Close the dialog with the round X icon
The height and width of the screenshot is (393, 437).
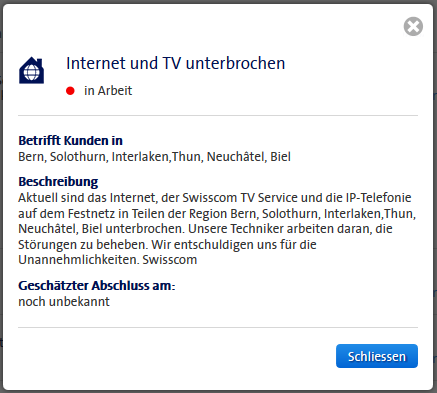(413, 26)
